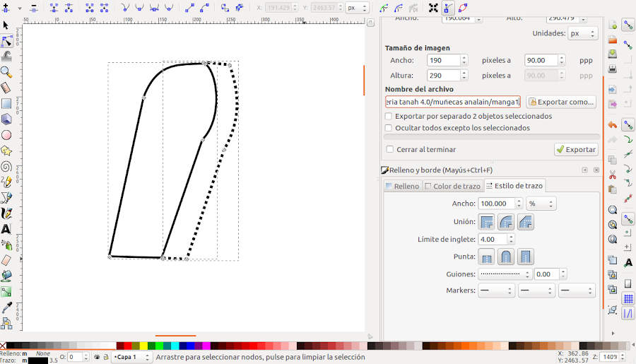Toggle layer lock icon
This screenshot has height=364, width=636.
click(106, 357)
